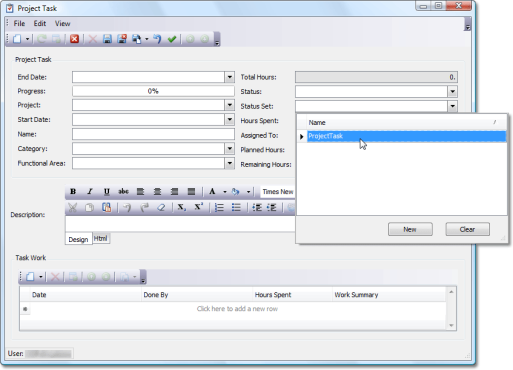Click the editor Redo arrow
The height and width of the screenshot is (370, 513).
pyautogui.click(x=144, y=207)
